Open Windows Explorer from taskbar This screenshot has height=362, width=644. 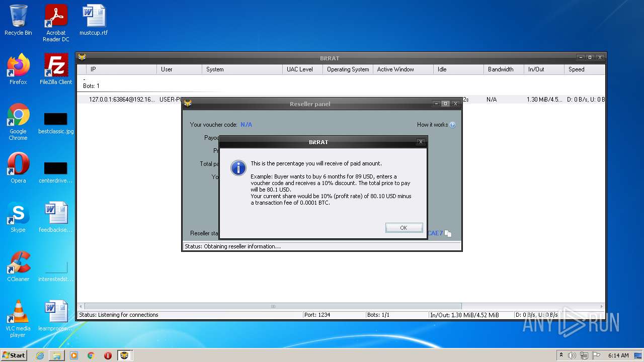[57, 355]
